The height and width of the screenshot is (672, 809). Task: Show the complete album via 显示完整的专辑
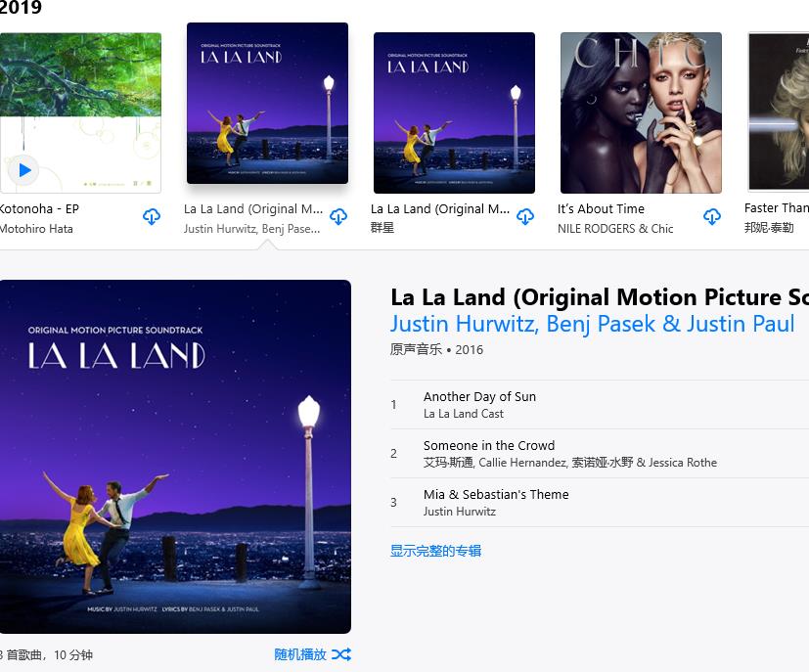[435, 551]
